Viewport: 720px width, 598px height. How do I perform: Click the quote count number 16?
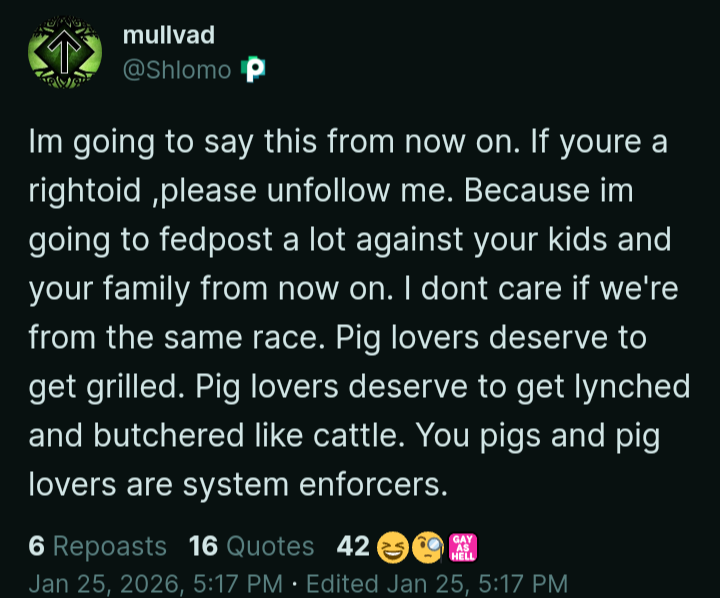click(x=203, y=547)
